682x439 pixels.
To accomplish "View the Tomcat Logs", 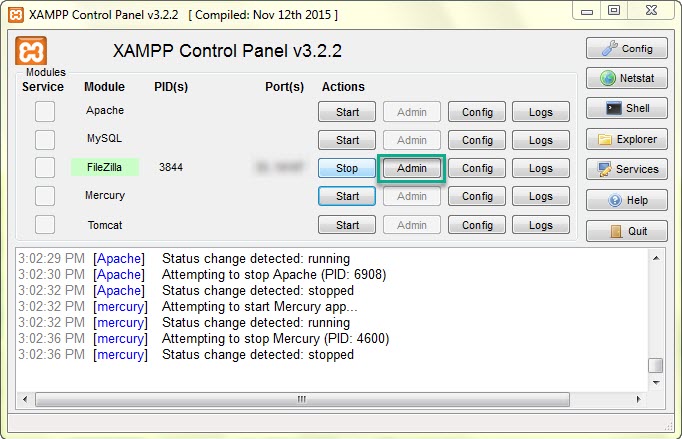I will (x=541, y=225).
